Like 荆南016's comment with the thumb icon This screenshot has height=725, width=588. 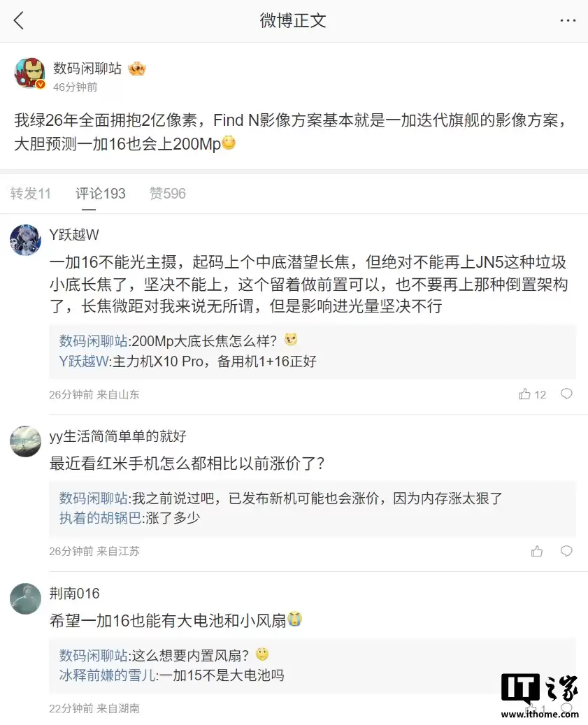point(532,708)
